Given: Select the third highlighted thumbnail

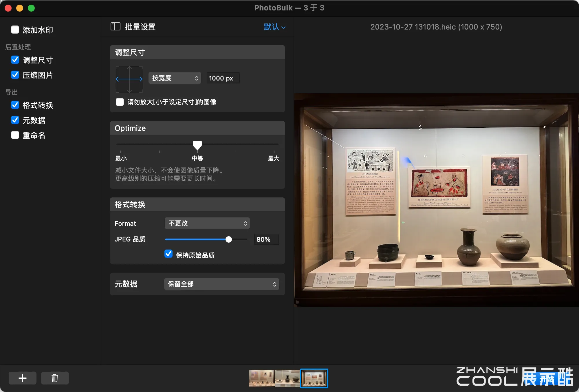Looking at the screenshot, I should pyautogui.click(x=314, y=378).
